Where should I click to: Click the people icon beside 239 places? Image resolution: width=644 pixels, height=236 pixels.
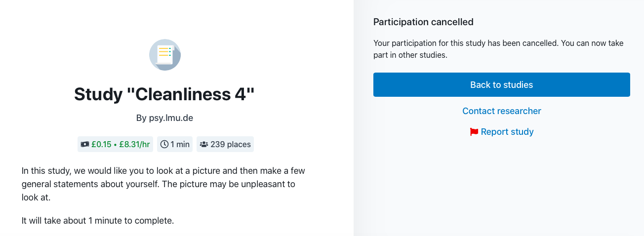pyautogui.click(x=203, y=145)
